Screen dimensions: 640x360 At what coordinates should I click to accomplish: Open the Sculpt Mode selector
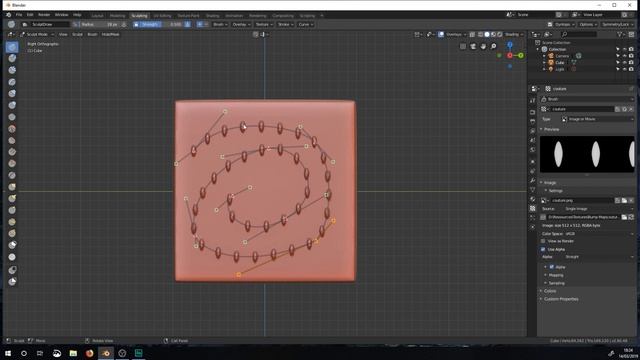(37, 34)
